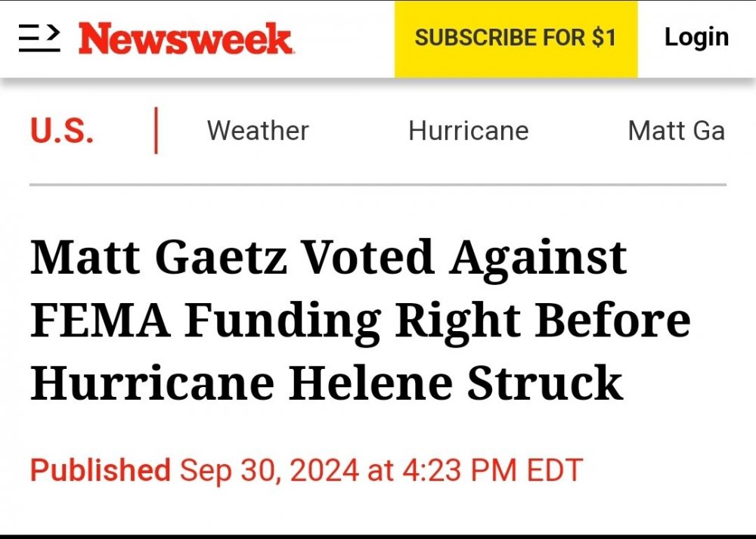Viewport: 756px width, 539px height.
Task: Click the red Published label
Action: click(x=100, y=470)
